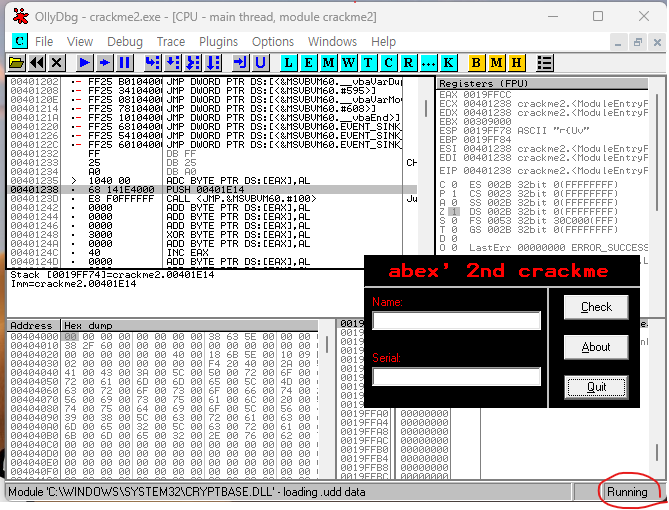Open Memory breakpoints with yellow M icon
669x510 pixels.
(x=496, y=63)
